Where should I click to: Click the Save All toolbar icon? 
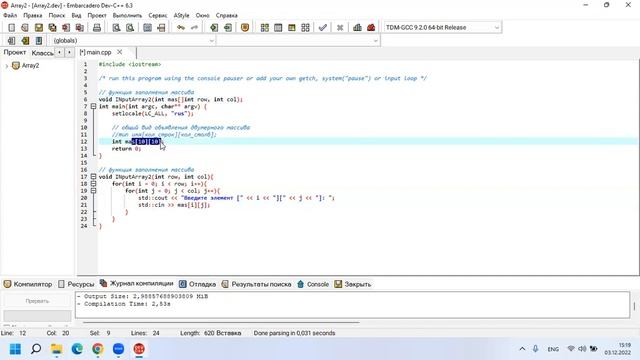pyautogui.click(x=52, y=27)
